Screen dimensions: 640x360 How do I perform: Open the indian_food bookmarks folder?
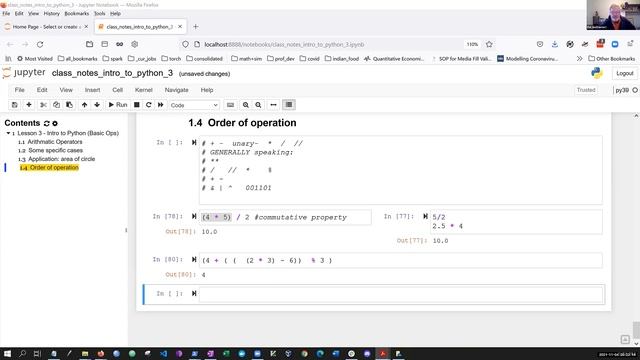click(342, 59)
